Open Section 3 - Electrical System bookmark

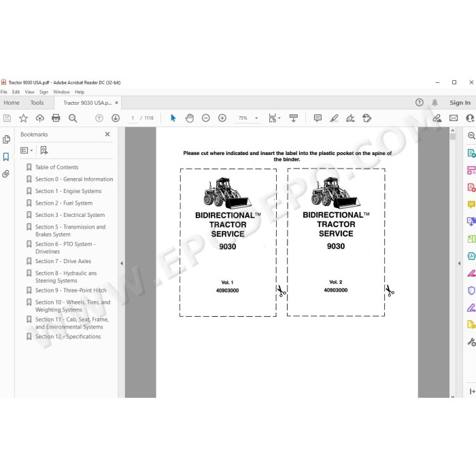pos(70,215)
